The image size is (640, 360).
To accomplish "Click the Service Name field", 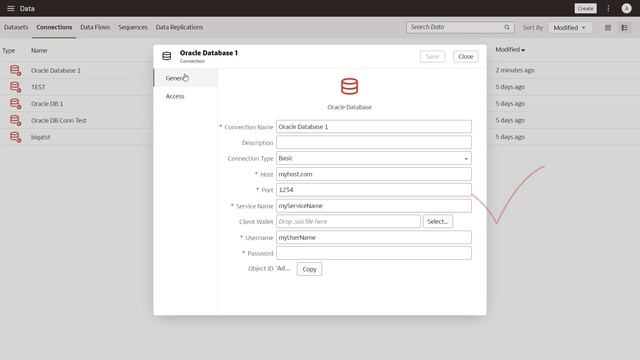I will [374, 206].
